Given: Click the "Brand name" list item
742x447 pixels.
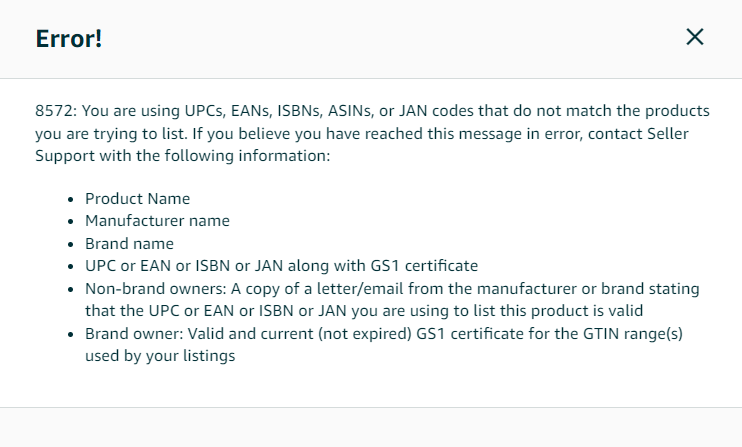Looking at the screenshot, I should point(129,244).
